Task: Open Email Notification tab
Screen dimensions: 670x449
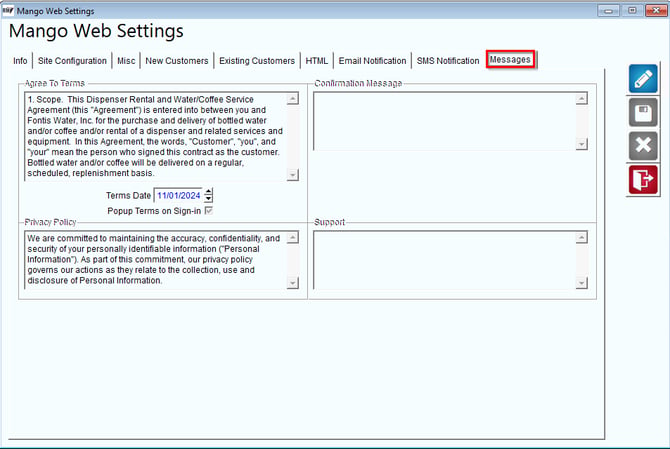Action: tap(372, 61)
